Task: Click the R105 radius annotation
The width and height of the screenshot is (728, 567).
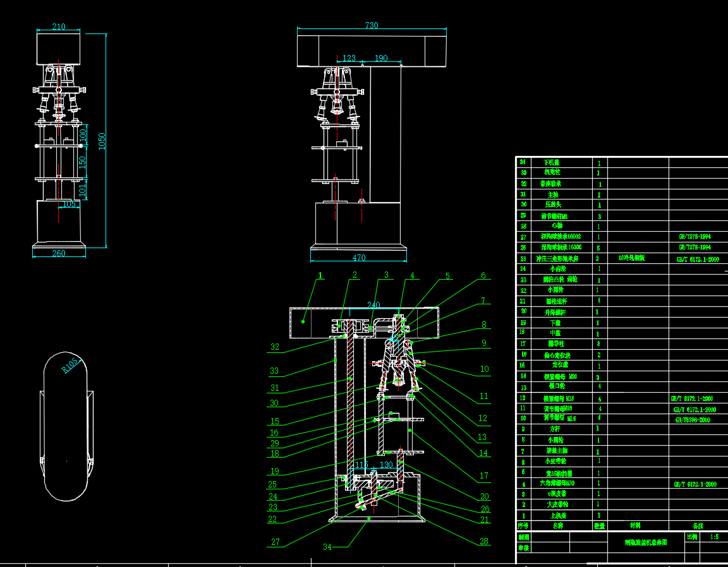Action: click(70, 366)
